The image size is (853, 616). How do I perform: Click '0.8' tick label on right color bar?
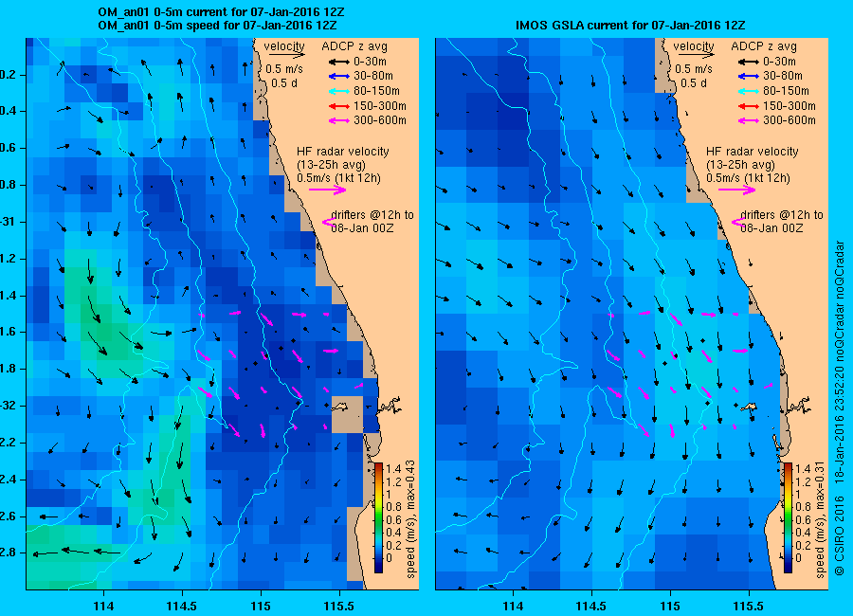click(802, 508)
